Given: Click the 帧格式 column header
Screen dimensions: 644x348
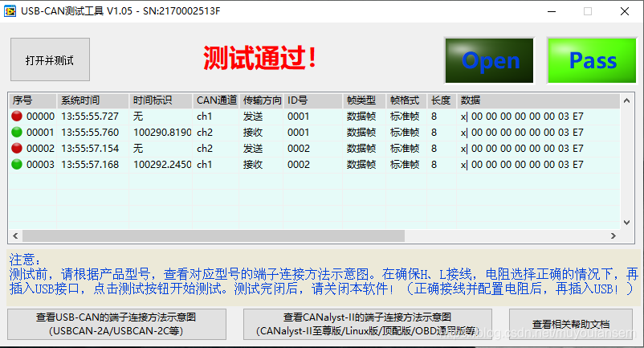Looking at the screenshot, I should (x=406, y=100).
